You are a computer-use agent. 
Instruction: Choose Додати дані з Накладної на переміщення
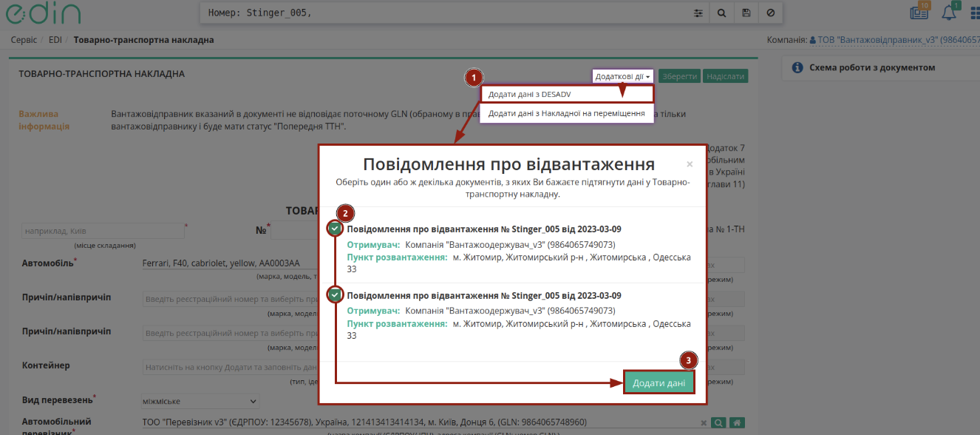(567, 113)
